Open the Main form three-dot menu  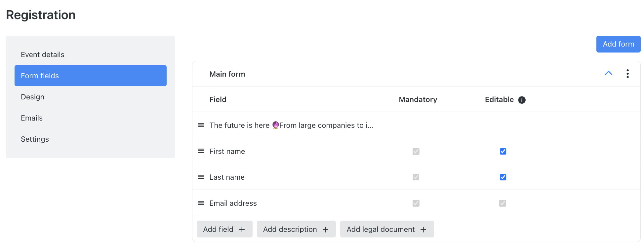(627, 74)
